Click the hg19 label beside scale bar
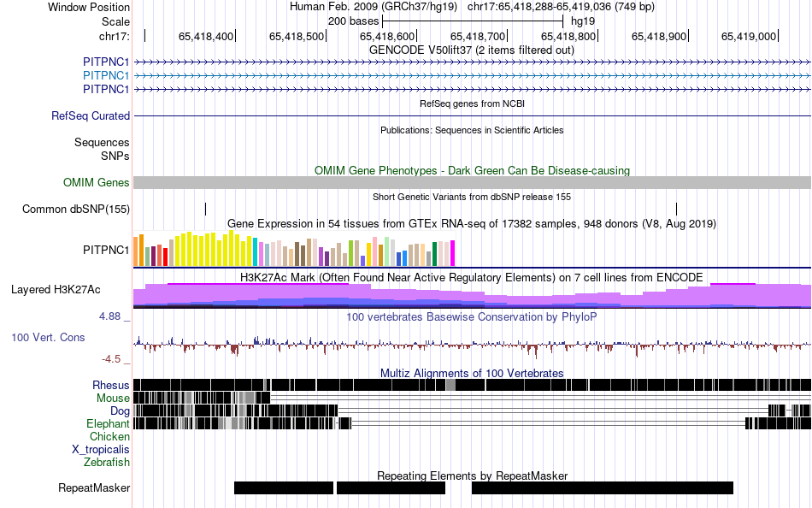The width and height of the screenshot is (812, 508). [x=583, y=21]
